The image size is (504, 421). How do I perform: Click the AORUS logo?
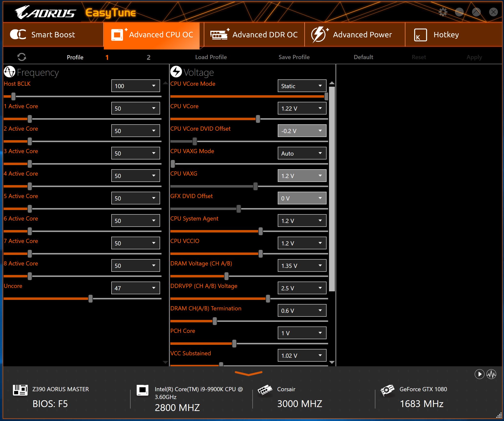coord(45,12)
